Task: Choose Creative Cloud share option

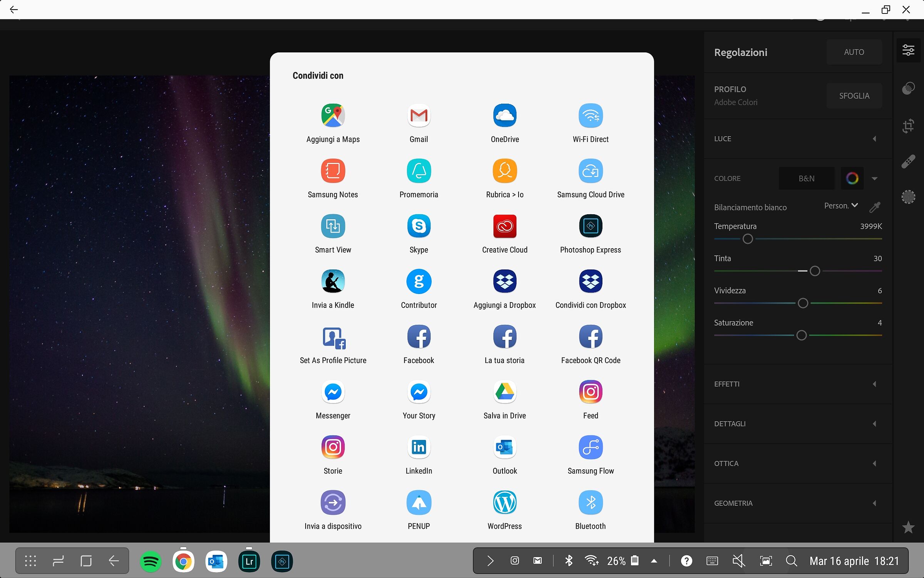Action: click(504, 226)
